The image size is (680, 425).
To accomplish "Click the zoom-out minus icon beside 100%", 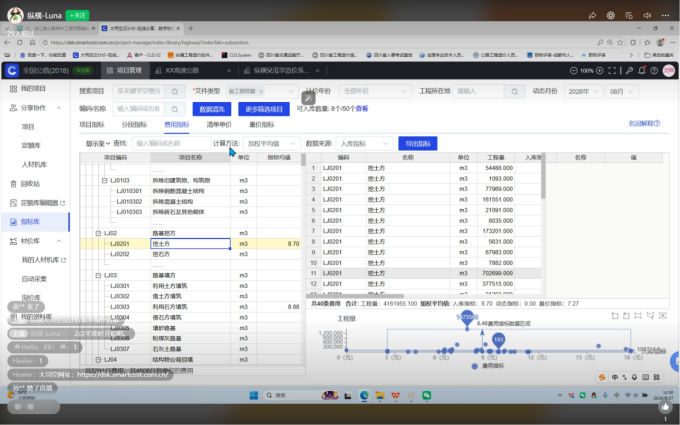I will pyautogui.click(x=573, y=70).
